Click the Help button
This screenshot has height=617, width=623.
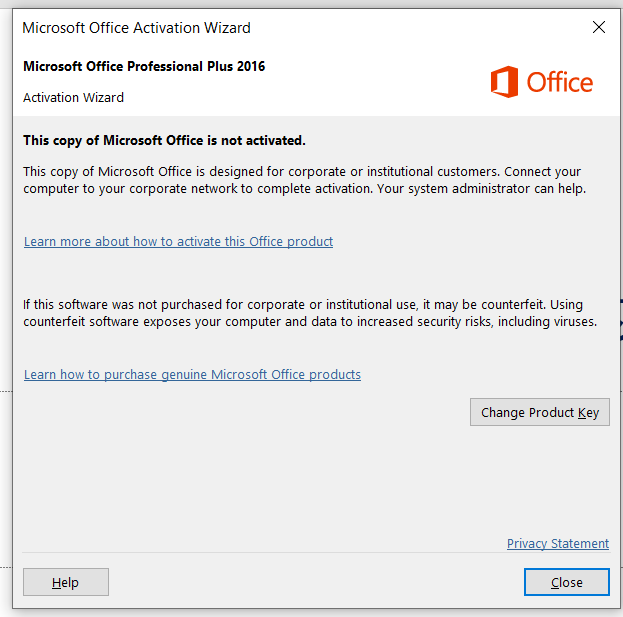pos(66,582)
